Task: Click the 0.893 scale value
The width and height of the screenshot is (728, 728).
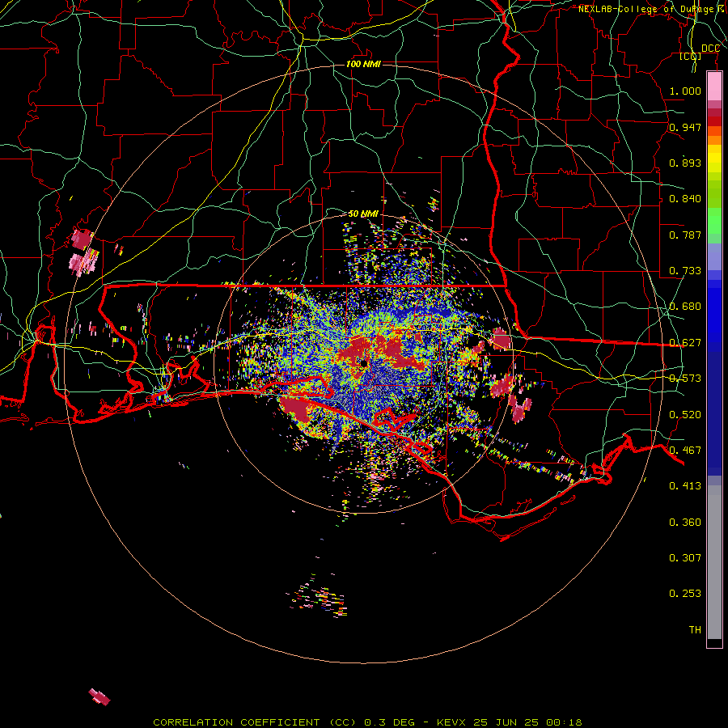Action: (x=685, y=163)
